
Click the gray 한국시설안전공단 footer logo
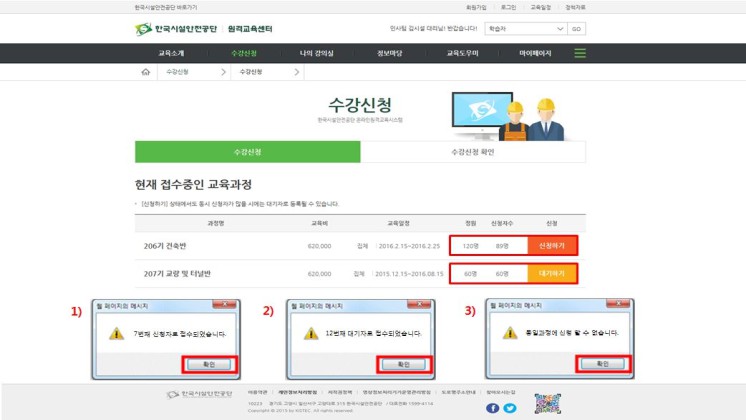pyautogui.click(x=200, y=394)
